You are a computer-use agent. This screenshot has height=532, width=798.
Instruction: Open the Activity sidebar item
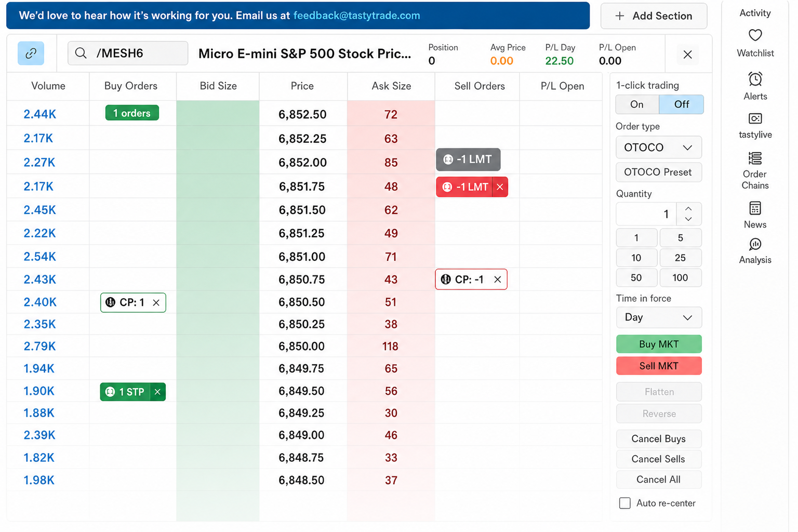click(755, 13)
